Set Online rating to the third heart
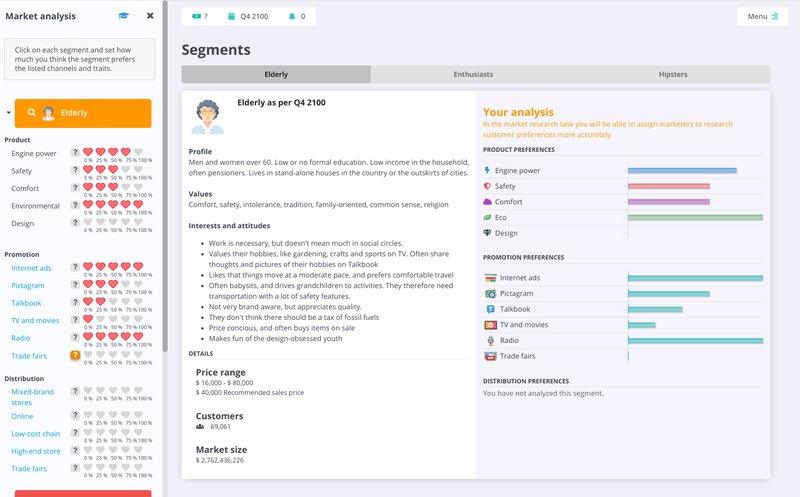 tap(113, 415)
